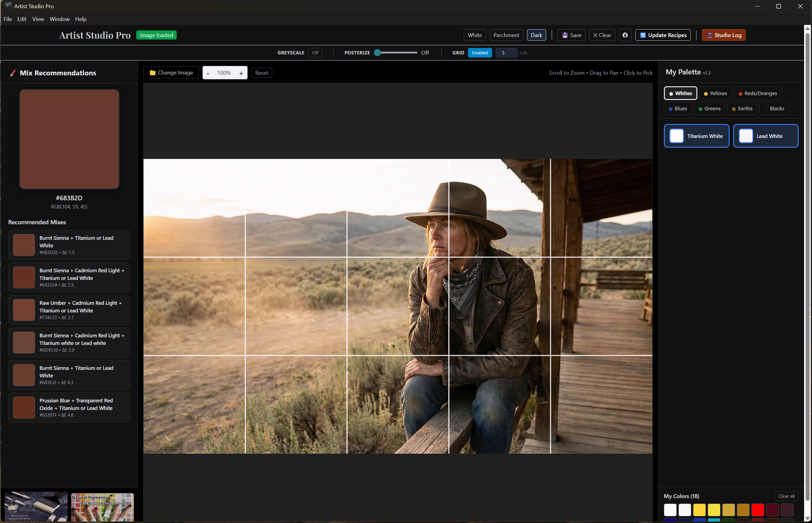Image resolution: width=812 pixels, height=523 pixels.
Task: Click the picked color #683B2D preview swatch
Action: pyautogui.click(x=69, y=139)
